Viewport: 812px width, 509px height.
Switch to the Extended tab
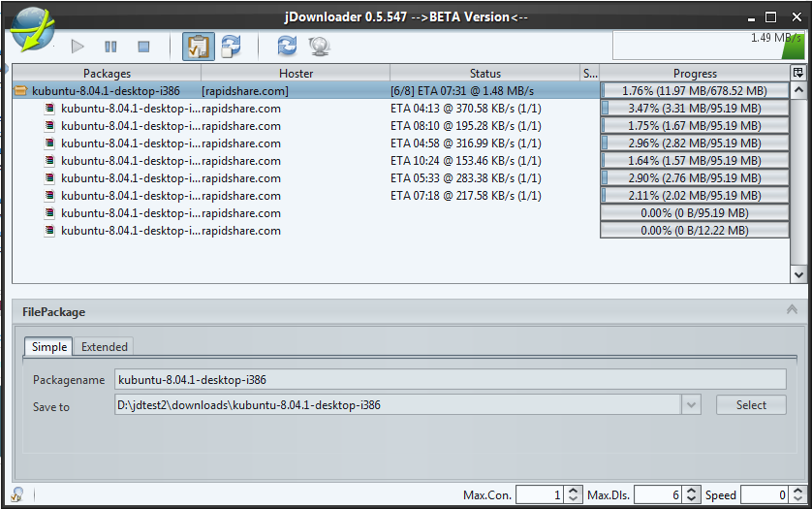pyautogui.click(x=104, y=347)
